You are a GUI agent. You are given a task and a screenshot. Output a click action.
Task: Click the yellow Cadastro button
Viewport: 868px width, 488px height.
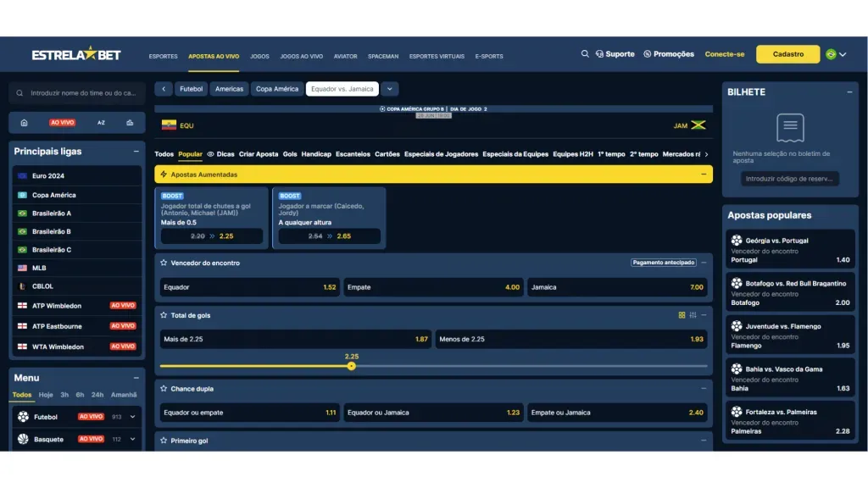787,54
